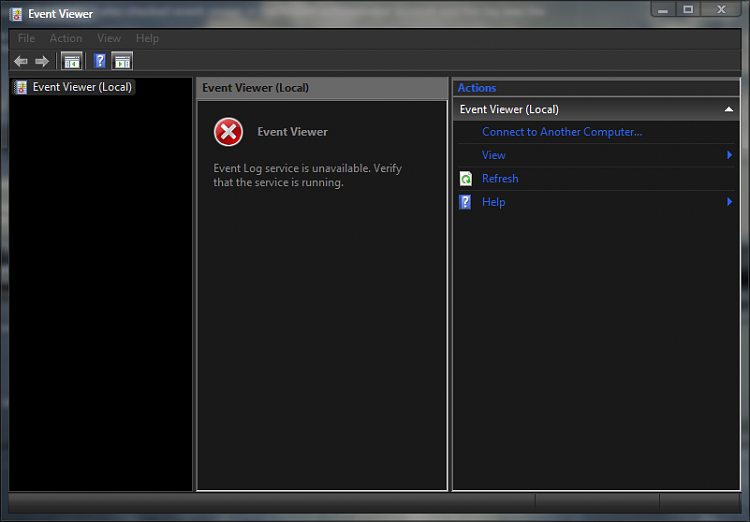Toggle the console tree pane toolbar icon

click(72, 61)
